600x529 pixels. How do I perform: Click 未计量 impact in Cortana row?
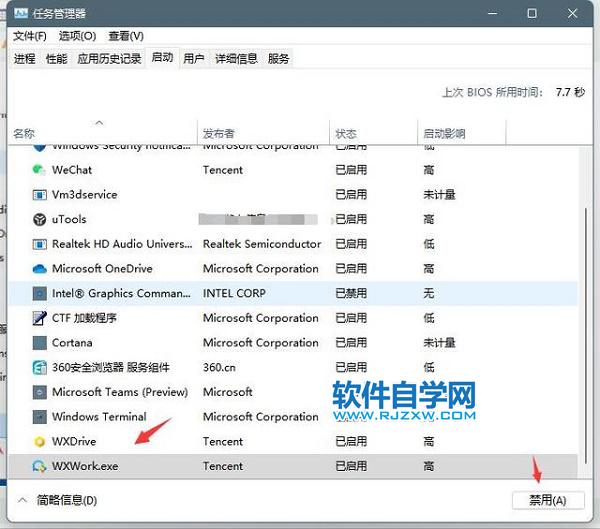[x=439, y=343]
